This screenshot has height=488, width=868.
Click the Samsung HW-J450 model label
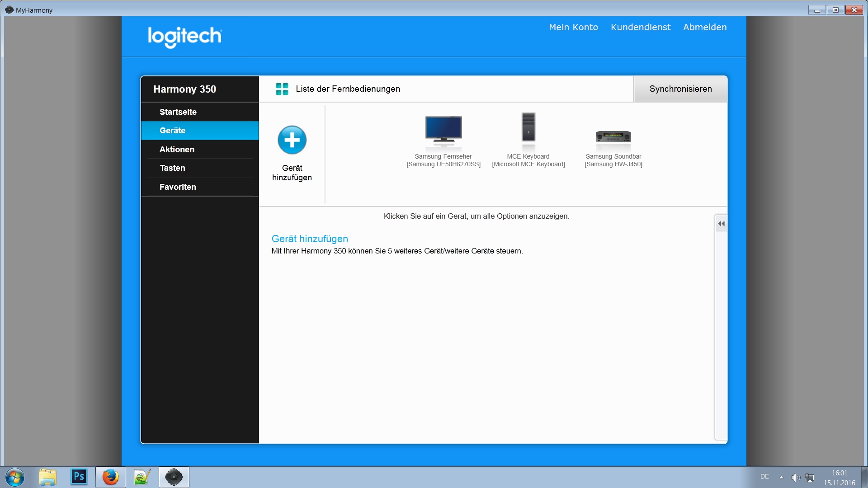point(613,164)
